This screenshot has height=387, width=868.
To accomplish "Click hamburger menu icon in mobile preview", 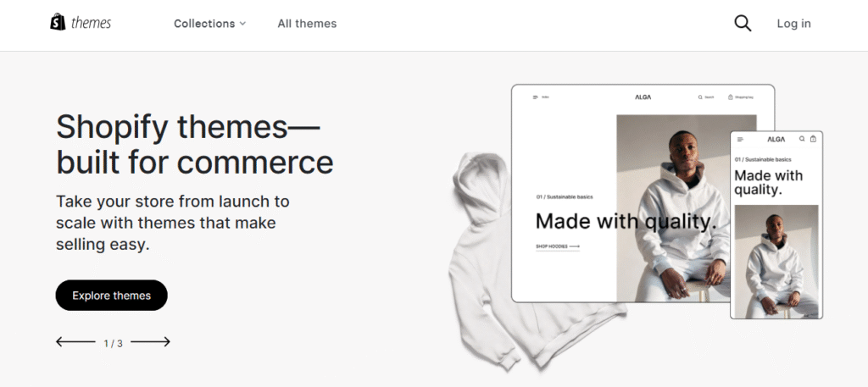I will tap(740, 140).
